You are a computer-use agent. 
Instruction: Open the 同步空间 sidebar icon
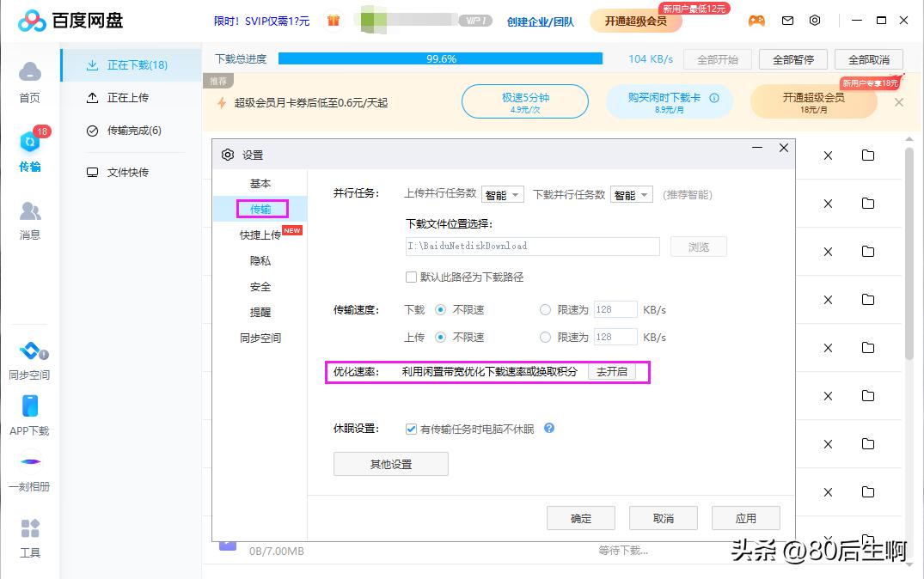click(x=29, y=357)
